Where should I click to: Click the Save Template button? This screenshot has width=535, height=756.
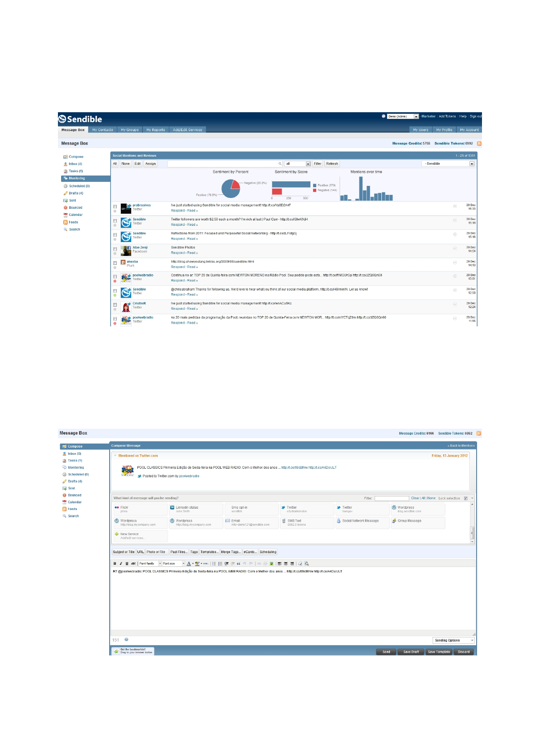[439, 652]
